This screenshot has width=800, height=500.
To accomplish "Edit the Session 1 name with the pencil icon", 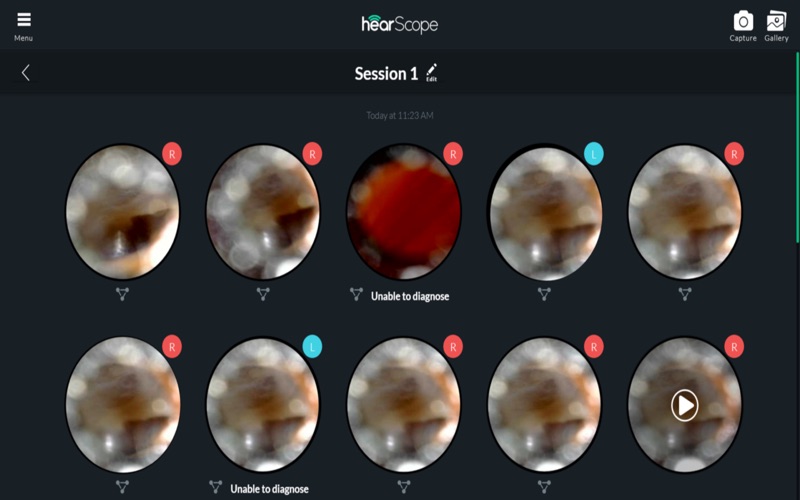I will pos(432,72).
